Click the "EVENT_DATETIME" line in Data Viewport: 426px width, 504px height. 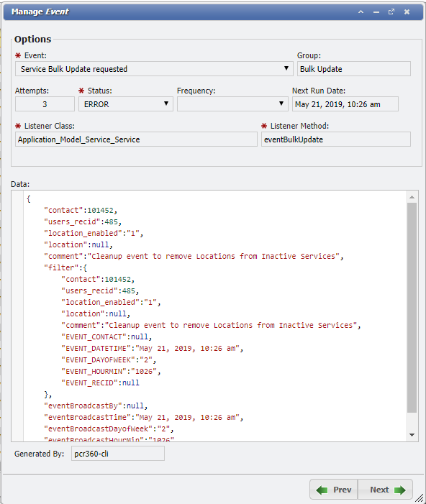tap(152, 349)
